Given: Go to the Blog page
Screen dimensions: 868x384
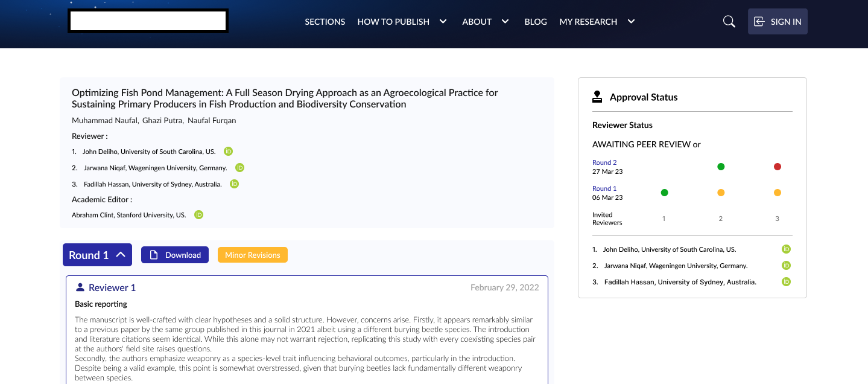Looking at the screenshot, I should (536, 22).
